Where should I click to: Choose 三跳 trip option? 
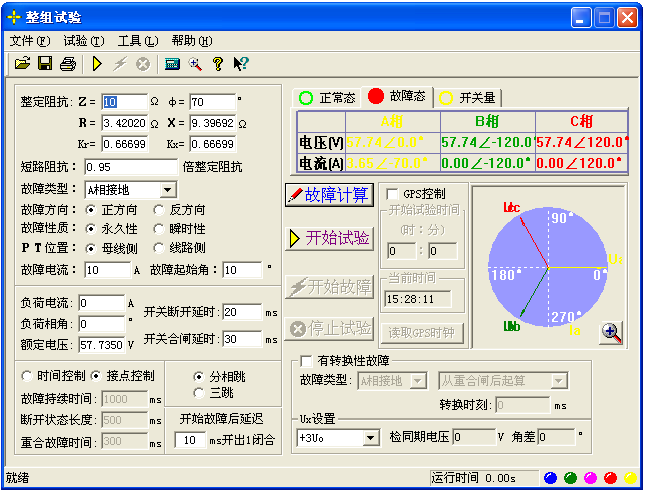click(x=199, y=393)
